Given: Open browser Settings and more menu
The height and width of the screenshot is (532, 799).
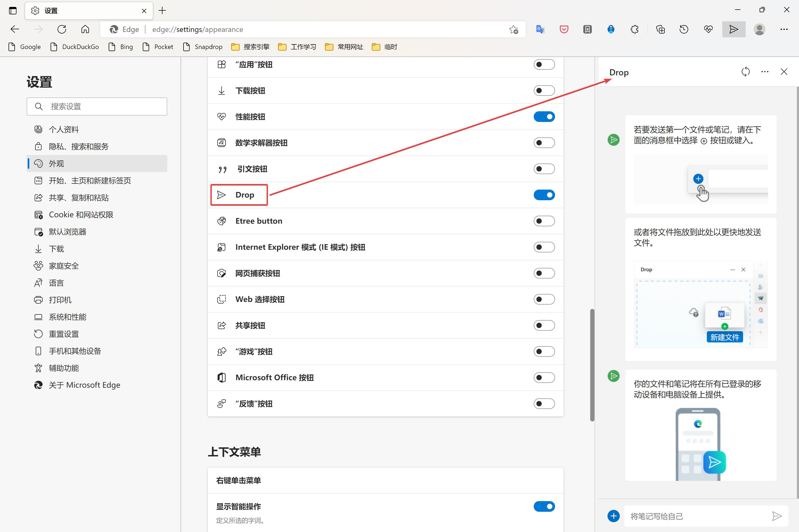Looking at the screenshot, I should point(784,30).
